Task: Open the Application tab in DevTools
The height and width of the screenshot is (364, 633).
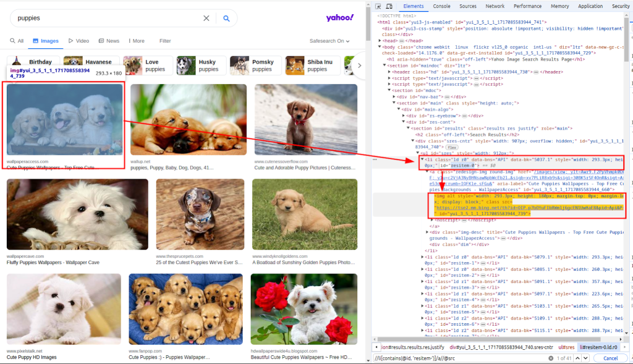Action: point(590,6)
